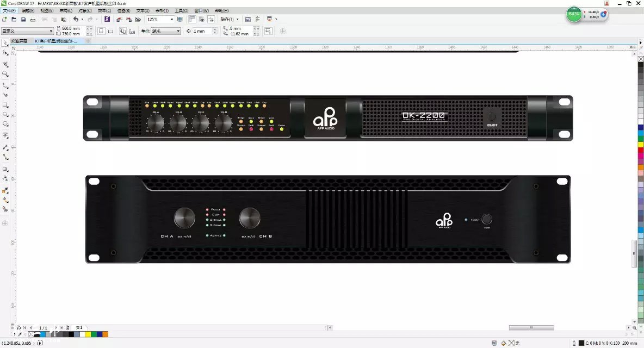
Task: Select the Smart Fill tool
Action: [x=5, y=209]
